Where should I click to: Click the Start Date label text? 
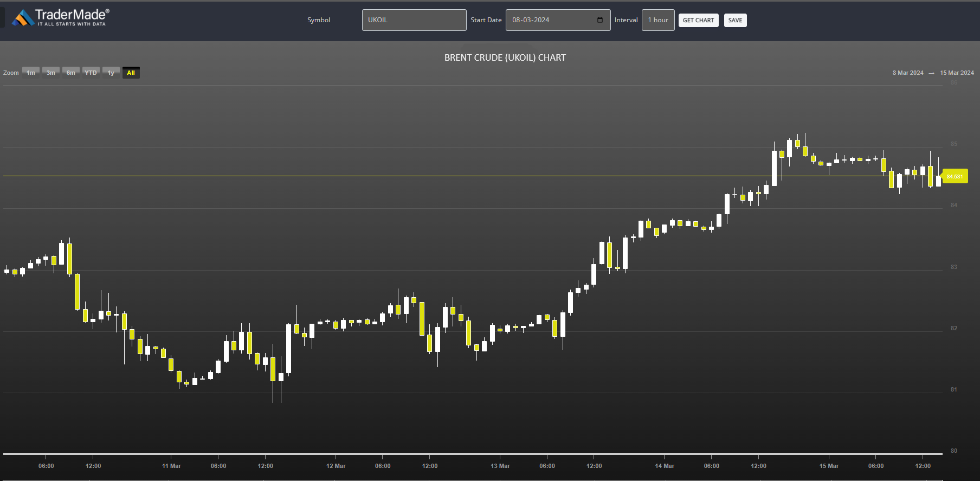tap(486, 20)
